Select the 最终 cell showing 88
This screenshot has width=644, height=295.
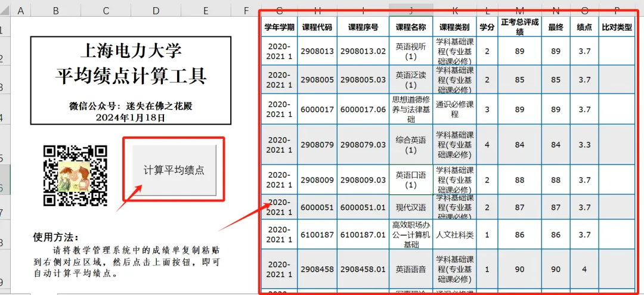(556, 180)
